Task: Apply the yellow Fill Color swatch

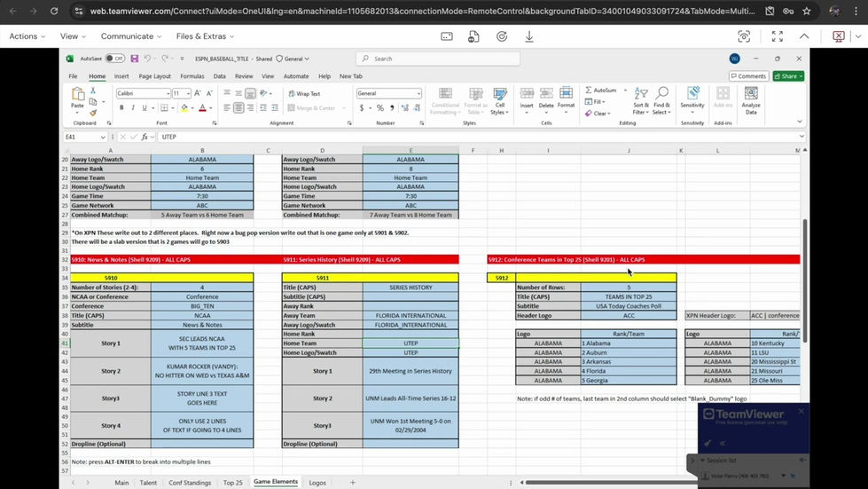Action: coord(184,108)
